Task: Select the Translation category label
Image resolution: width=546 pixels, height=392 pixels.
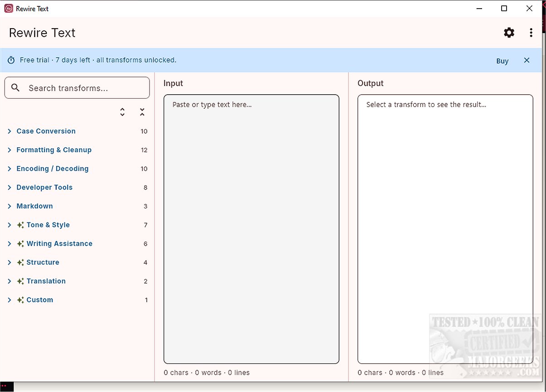Action: (x=46, y=281)
